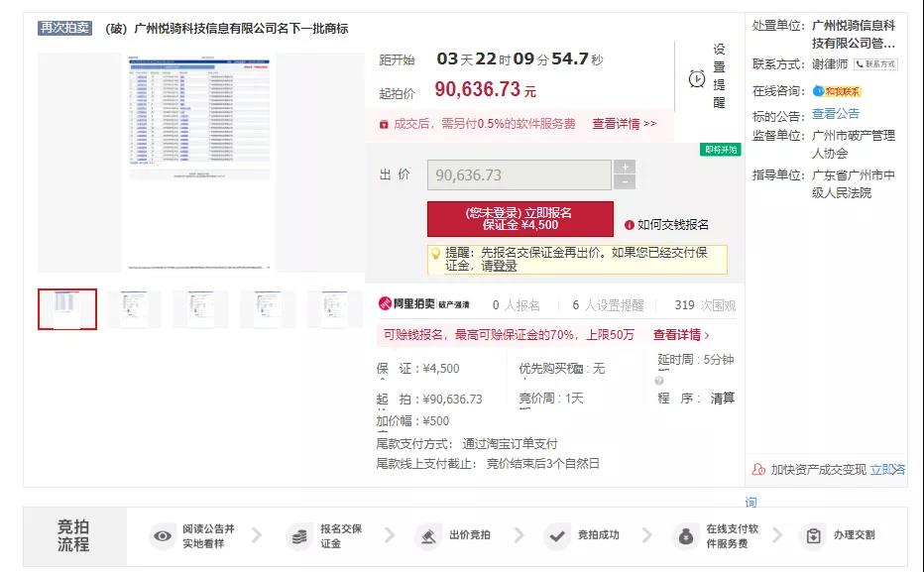This screenshot has width=924, height=572.
Task: Click the auction title 广州悦骑科技信息有限公司名下一批商标
Action: click(x=226, y=29)
